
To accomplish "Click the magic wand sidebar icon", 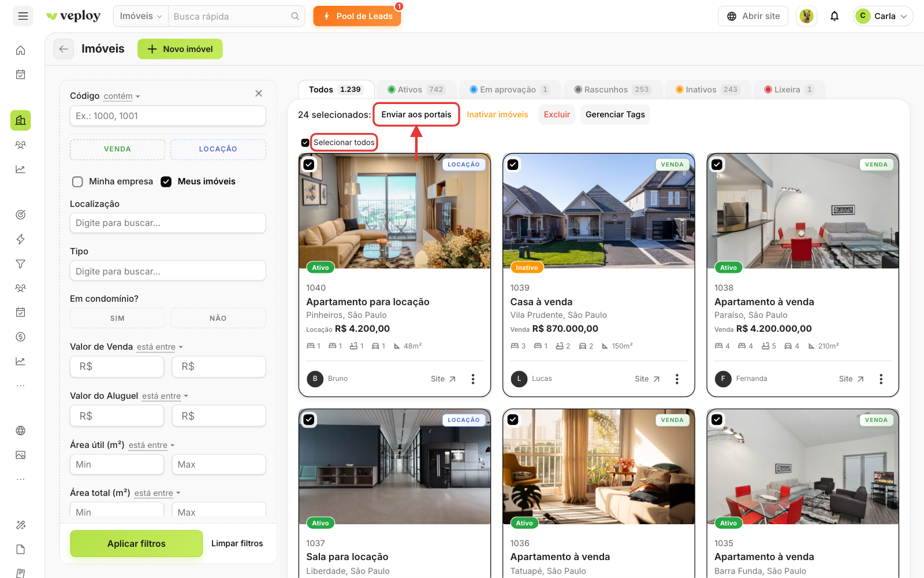I will (x=21, y=525).
